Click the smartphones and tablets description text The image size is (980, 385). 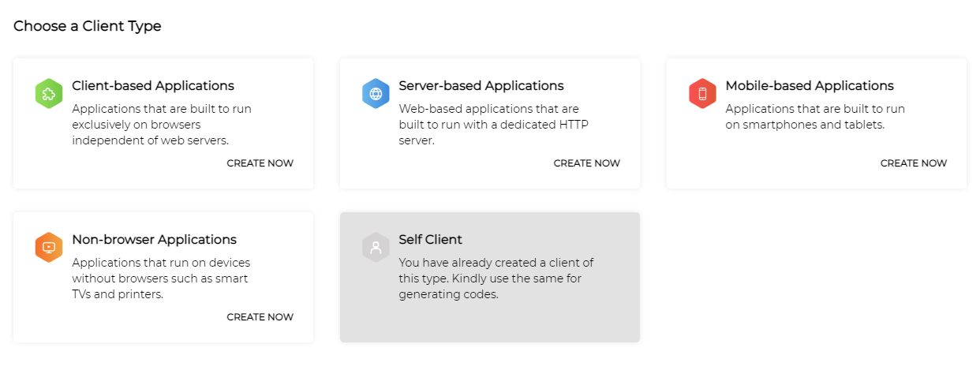tap(814, 117)
